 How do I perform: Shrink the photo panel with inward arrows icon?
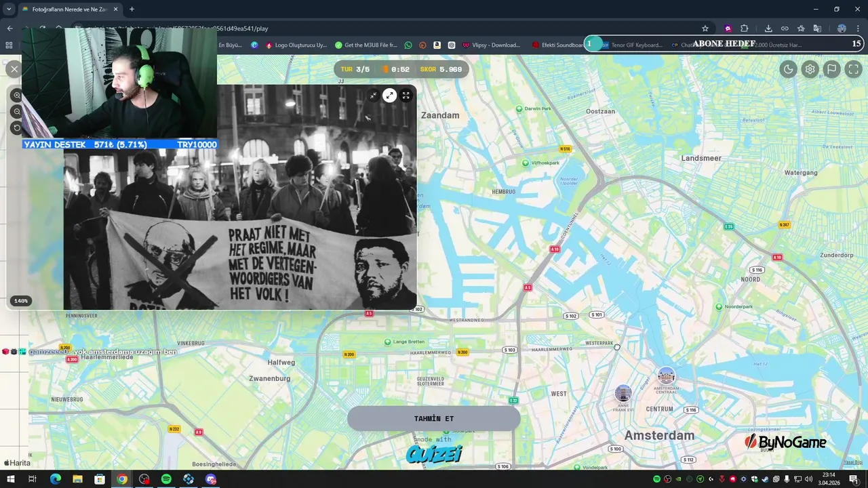pyautogui.click(x=373, y=96)
